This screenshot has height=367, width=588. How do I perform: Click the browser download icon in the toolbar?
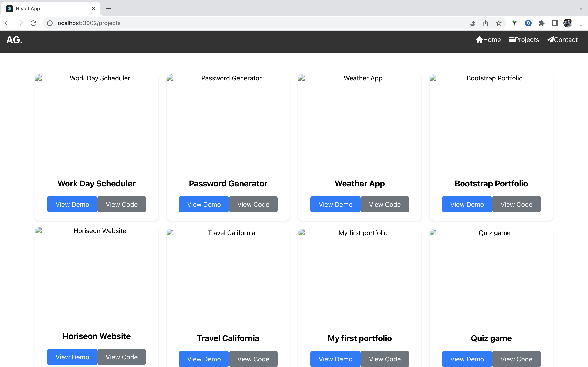pos(472,23)
